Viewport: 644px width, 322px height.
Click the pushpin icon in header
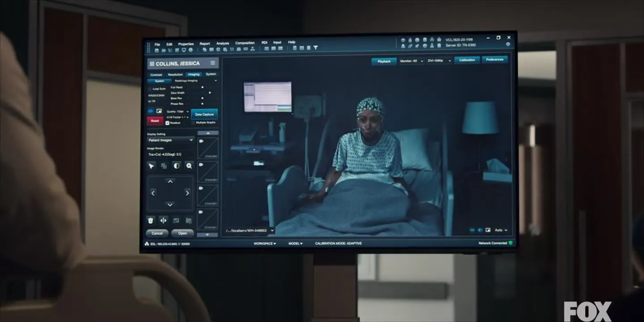(x=417, y=46)
